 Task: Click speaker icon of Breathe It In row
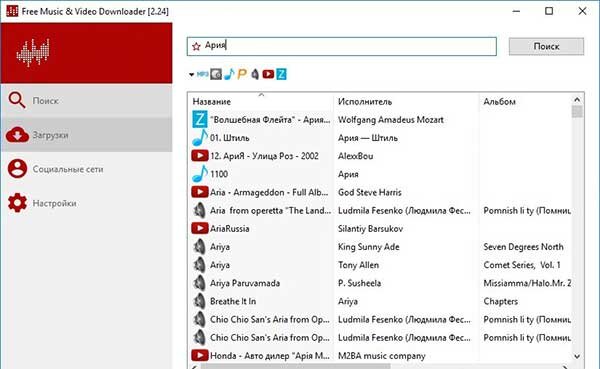pos(199,301)
